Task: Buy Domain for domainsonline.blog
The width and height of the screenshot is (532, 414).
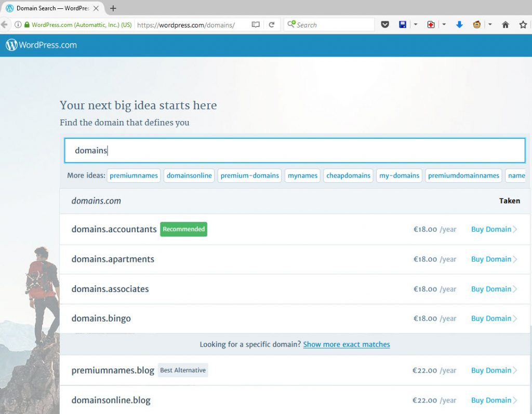Action: click(x=494, y=400)
